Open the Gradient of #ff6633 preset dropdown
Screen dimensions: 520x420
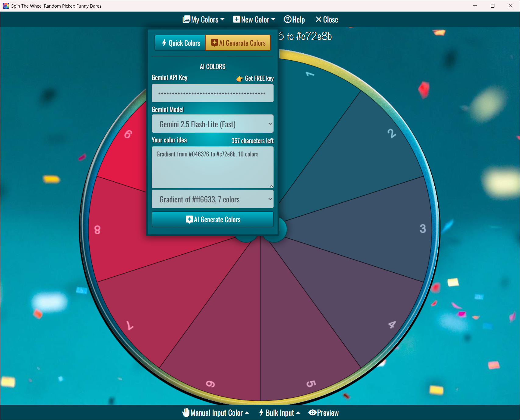pyautogui.click(x=212, y=199)
